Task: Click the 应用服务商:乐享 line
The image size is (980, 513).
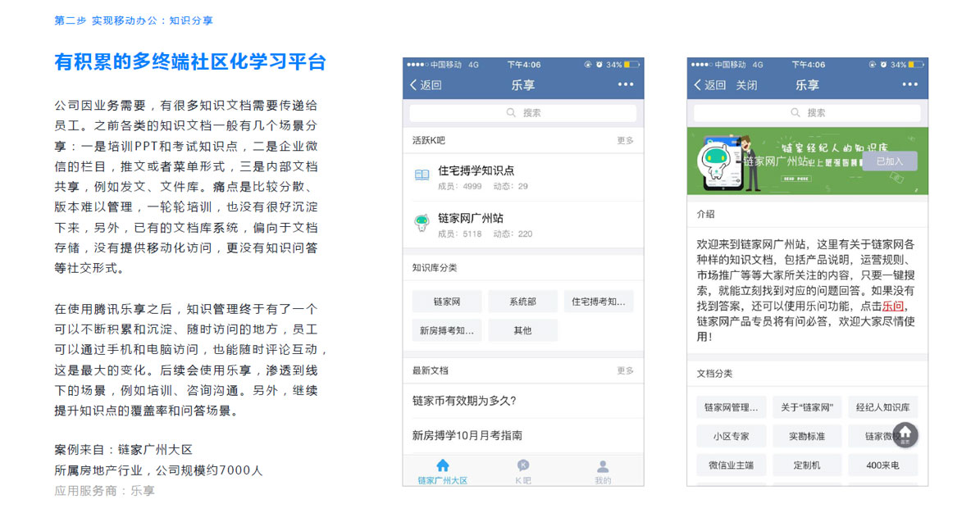Action: pyautogui.click(x=104, y=491)
